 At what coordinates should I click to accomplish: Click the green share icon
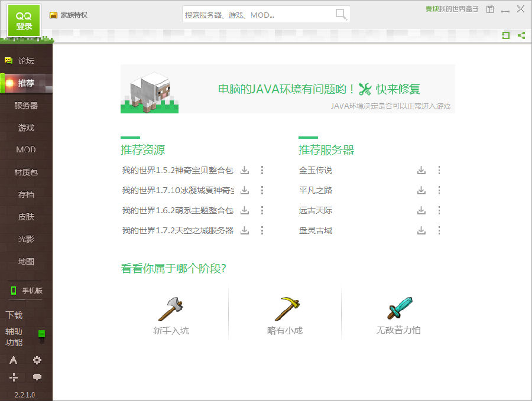click(521, 35)
